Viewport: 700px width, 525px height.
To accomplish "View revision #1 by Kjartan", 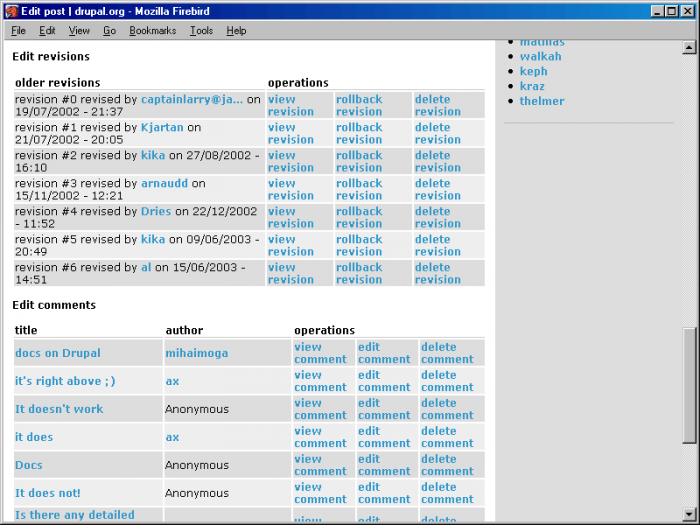I will coord(291,133).
